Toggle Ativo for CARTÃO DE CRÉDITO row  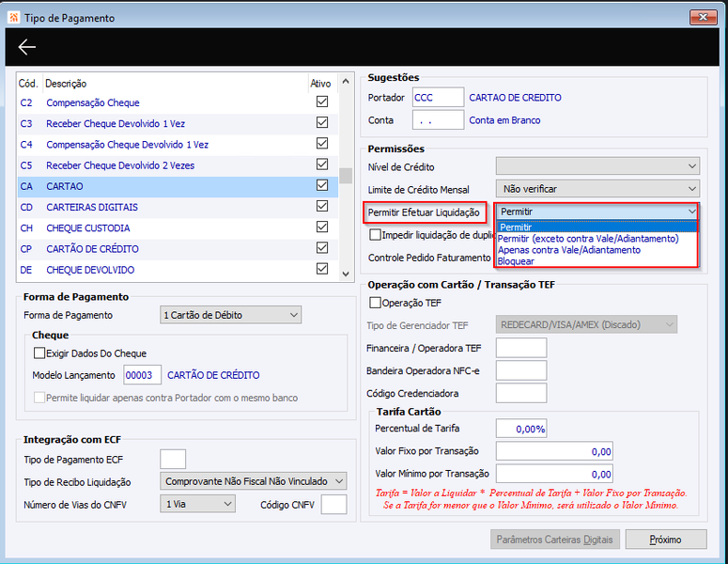pos(322,247)
